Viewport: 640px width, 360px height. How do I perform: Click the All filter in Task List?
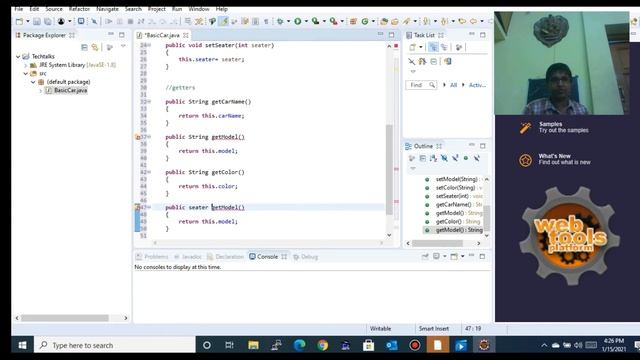coord(453,85)
